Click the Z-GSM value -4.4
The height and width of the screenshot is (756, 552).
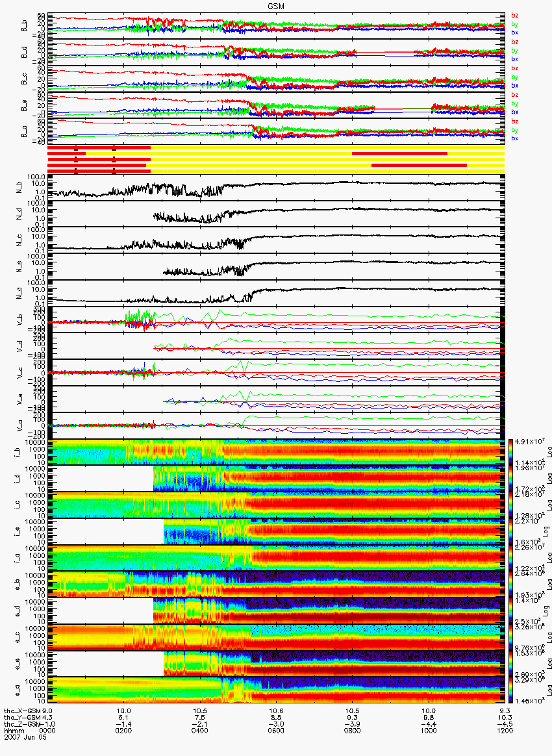(x=429, y=724)
